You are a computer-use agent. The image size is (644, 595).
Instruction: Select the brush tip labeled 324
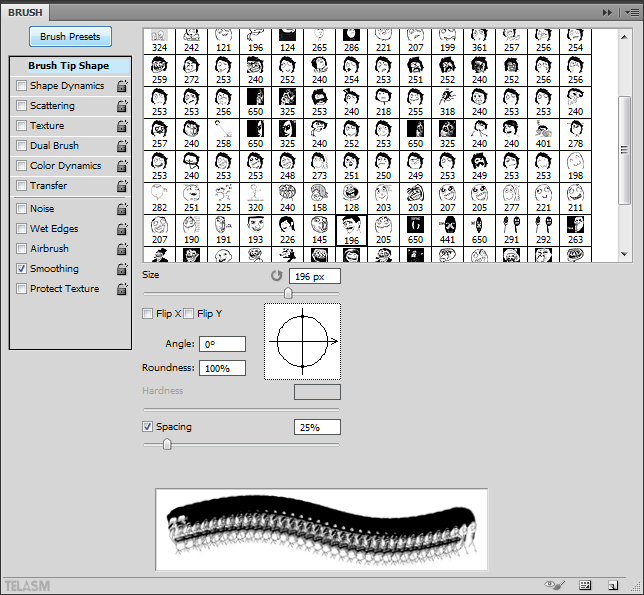(x=159, y=41)
